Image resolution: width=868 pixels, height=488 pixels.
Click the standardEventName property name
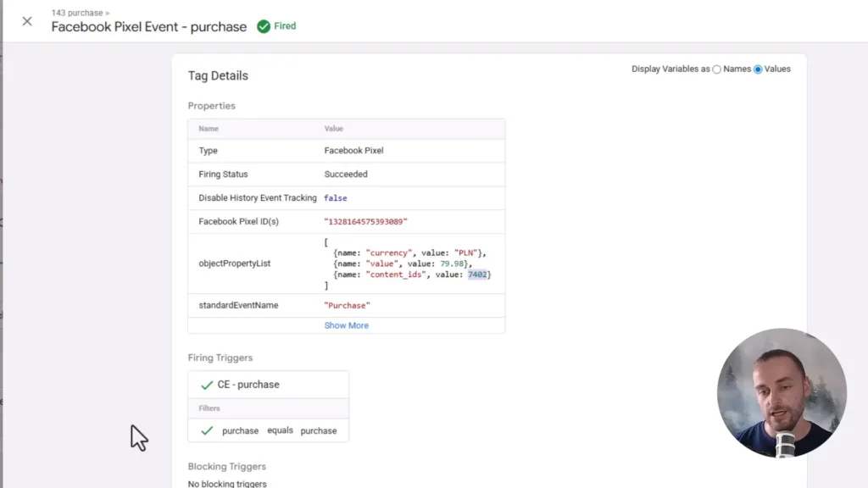(238, 305)
